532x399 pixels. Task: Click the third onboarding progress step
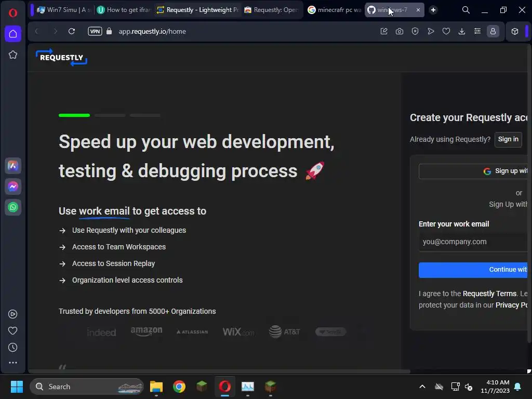point(145,115)
